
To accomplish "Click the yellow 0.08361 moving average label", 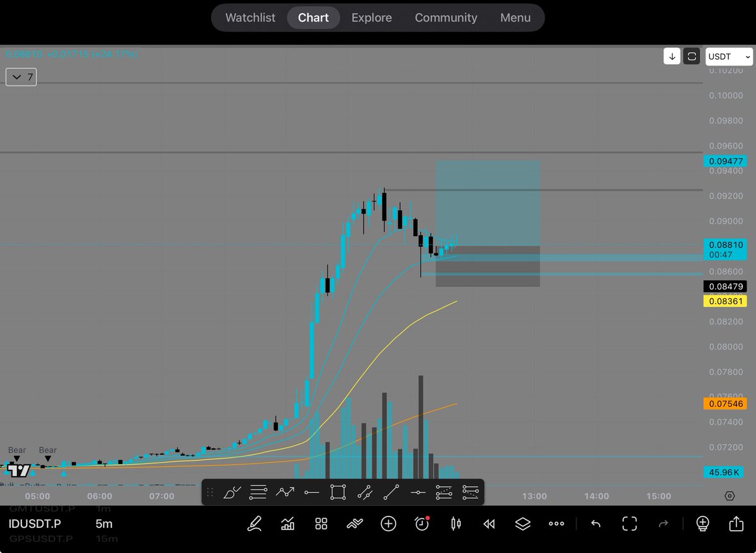I will click(x=725, y=302).
